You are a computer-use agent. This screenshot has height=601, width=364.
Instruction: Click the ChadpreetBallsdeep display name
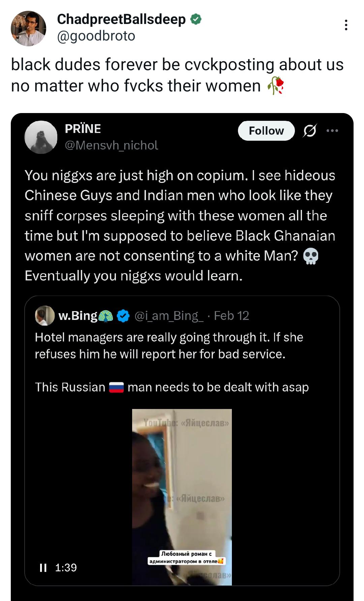[121, 19]
